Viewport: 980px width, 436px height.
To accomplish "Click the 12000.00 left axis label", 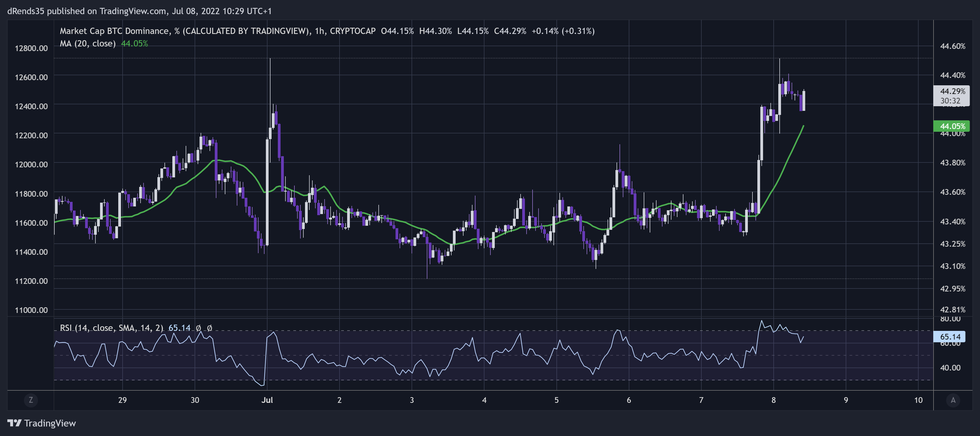I will tap(31, 165).
